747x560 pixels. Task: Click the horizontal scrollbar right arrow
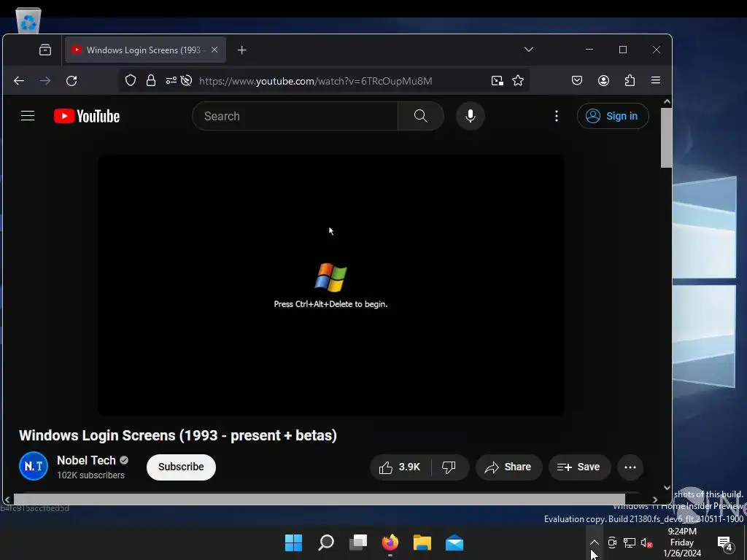(x=655, y=499)
